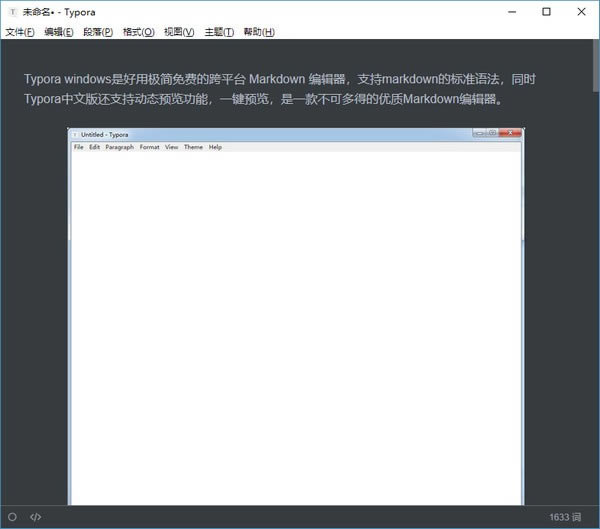The width and height of the screenshot is (600, 529).
Task: Open the 主题(T) theme menu
Action: coord(219,32)
